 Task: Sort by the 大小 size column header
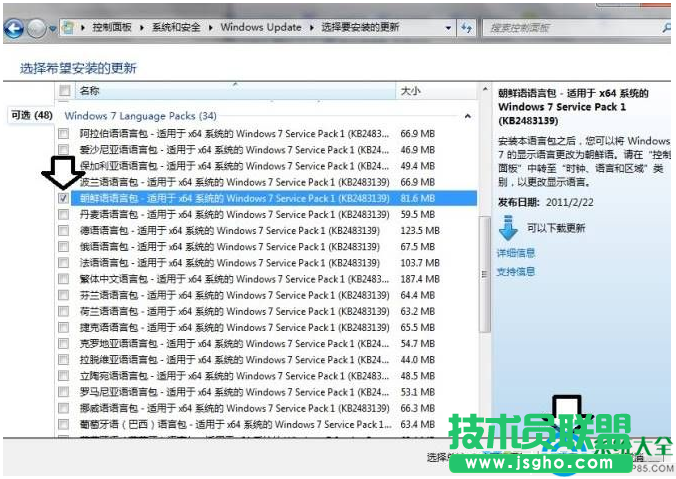tap(410, 91)
